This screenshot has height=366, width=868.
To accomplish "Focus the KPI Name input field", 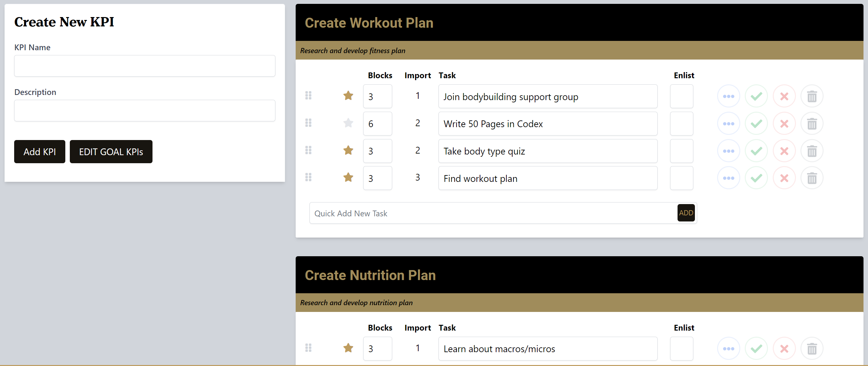I will point(144,66).
